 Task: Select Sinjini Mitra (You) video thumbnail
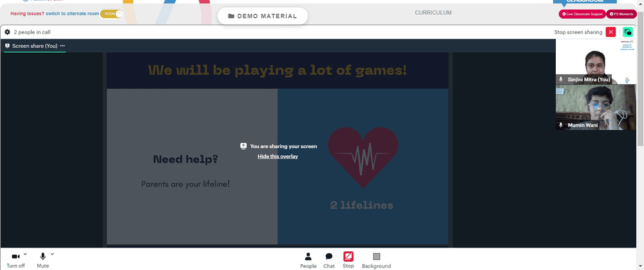coord(596,62)
